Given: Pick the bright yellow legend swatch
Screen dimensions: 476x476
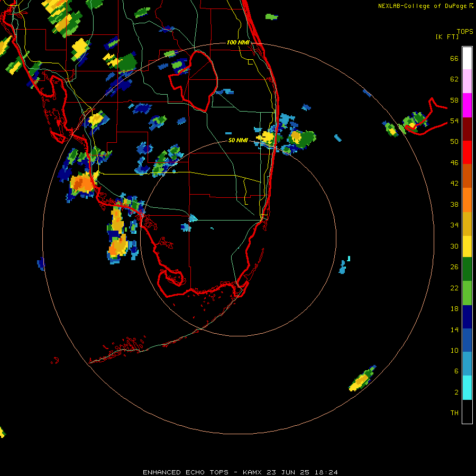Looking at the screenshot, I should [x=467, y=246].
